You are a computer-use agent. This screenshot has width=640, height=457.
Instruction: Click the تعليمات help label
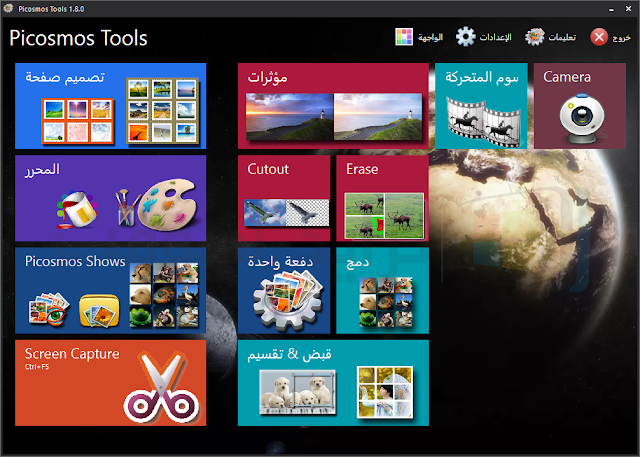[562, 38]
